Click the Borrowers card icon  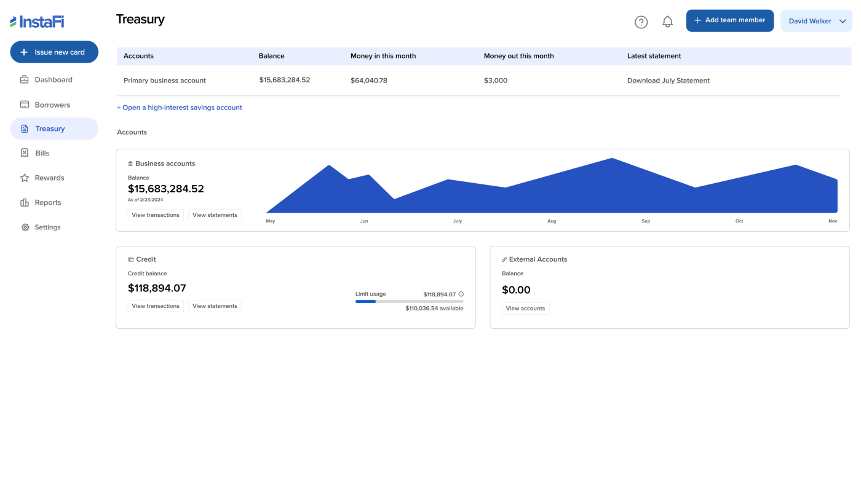(x=25, y=104)
